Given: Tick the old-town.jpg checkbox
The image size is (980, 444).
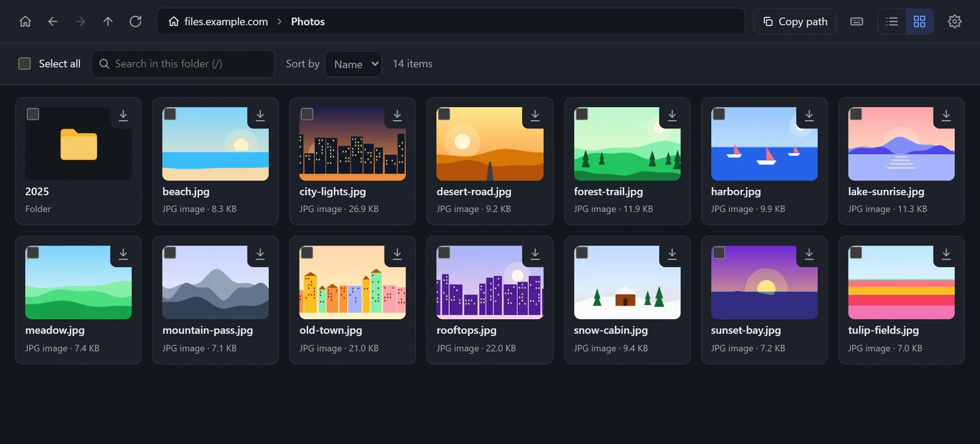Looking at the screenshot, I should click(x=307, y=252).
